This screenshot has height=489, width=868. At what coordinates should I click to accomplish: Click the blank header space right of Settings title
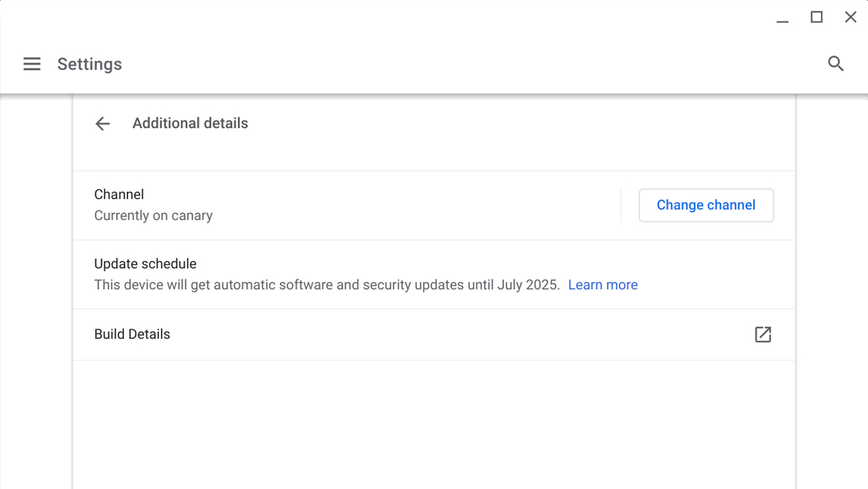tap(472, 64)
